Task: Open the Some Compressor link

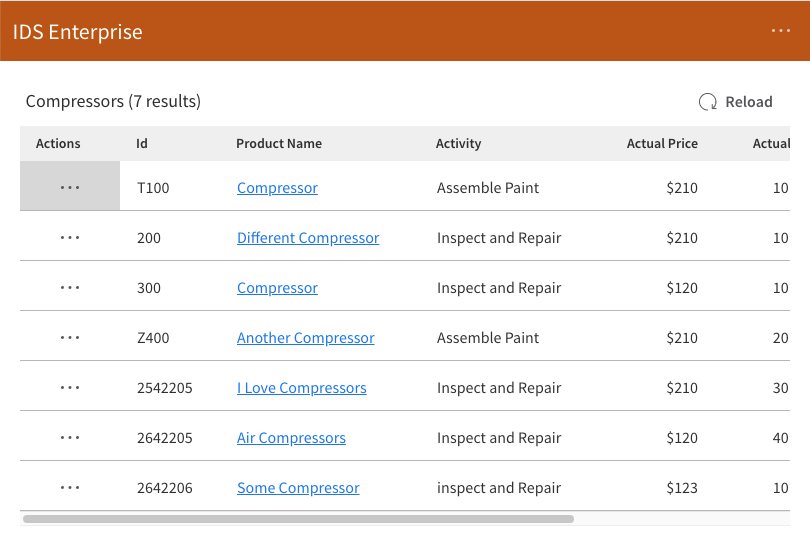Action: [x=298, y=488]
